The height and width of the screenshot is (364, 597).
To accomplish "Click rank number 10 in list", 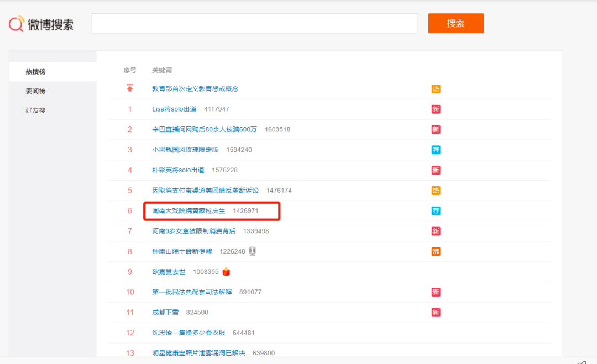I will tap(130, 292).
